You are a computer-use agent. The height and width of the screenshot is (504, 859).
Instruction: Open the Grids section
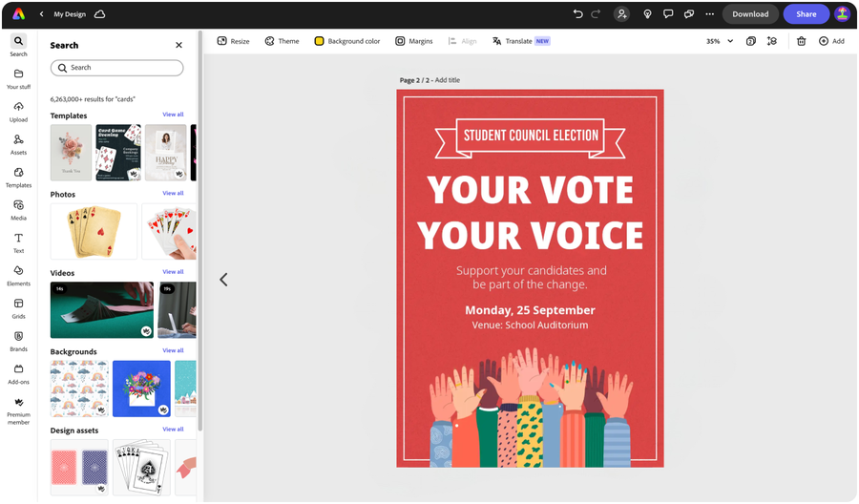pos(19,309)
